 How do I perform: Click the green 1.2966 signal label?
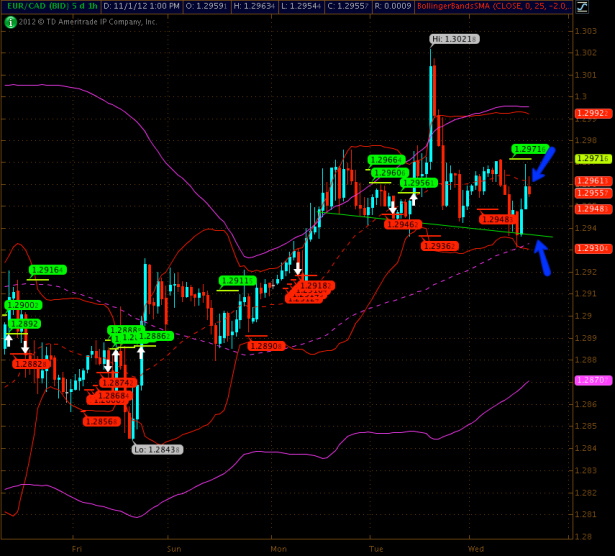[x=387, y=160]
